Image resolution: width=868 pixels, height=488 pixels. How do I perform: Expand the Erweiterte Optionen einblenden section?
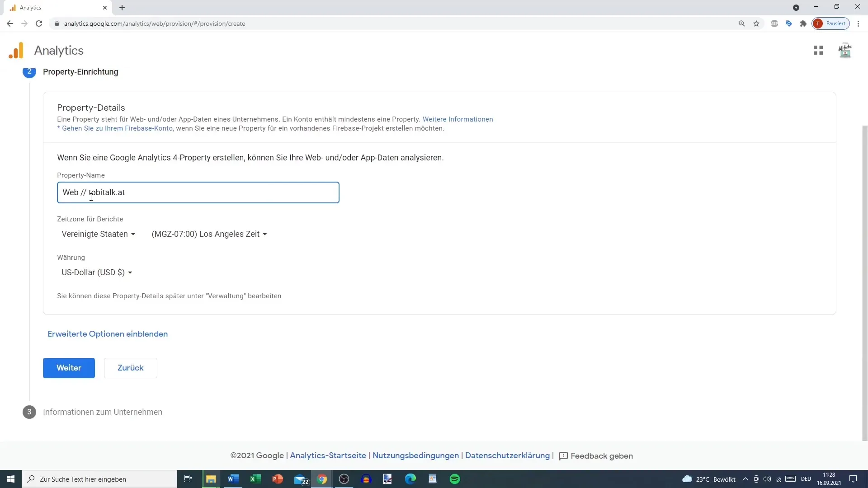(107, 333)
